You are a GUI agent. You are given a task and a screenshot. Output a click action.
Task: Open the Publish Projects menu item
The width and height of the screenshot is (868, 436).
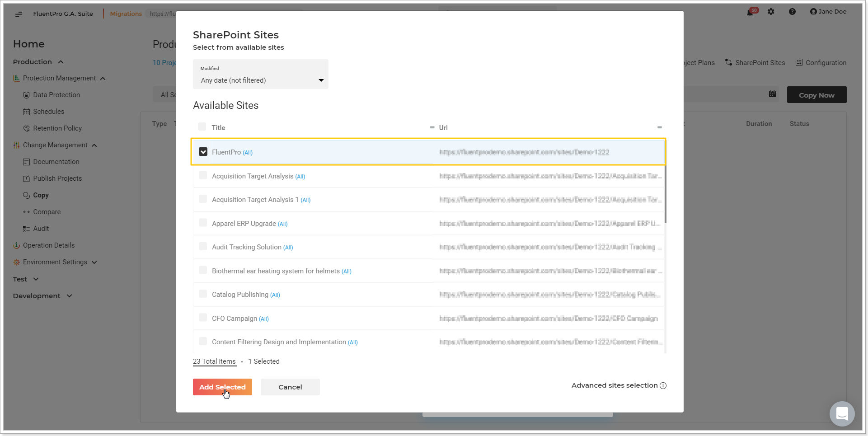click(x=57, y=178)
